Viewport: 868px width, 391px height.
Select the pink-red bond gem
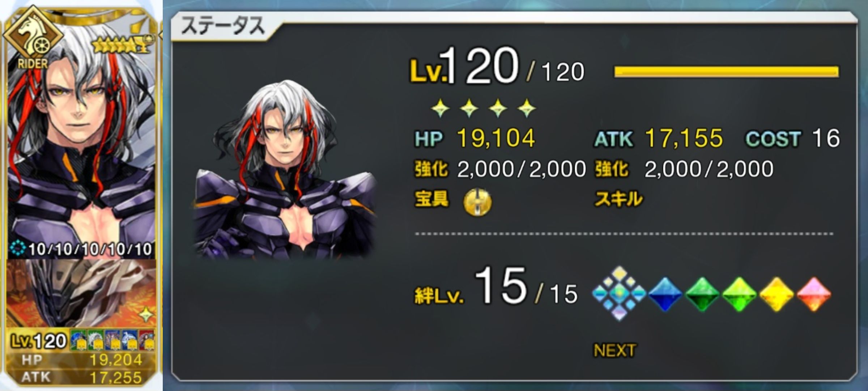[x=814, y=294]
